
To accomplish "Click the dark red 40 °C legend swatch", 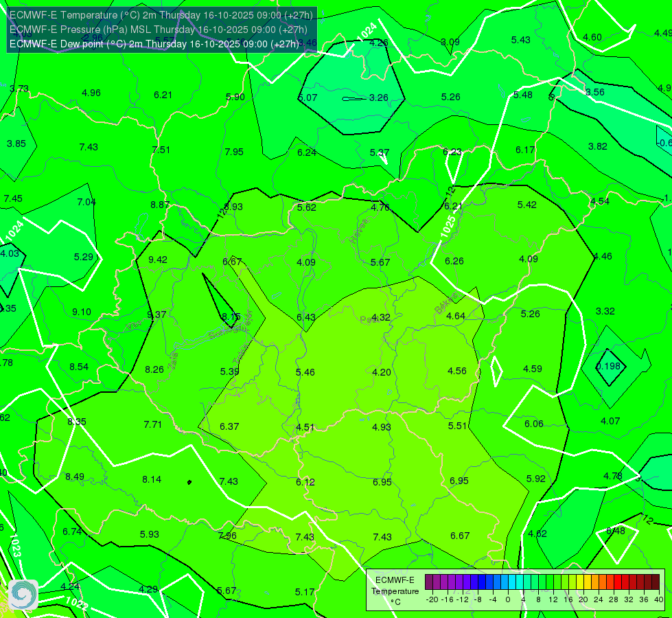I will click(x=656, y=582).
